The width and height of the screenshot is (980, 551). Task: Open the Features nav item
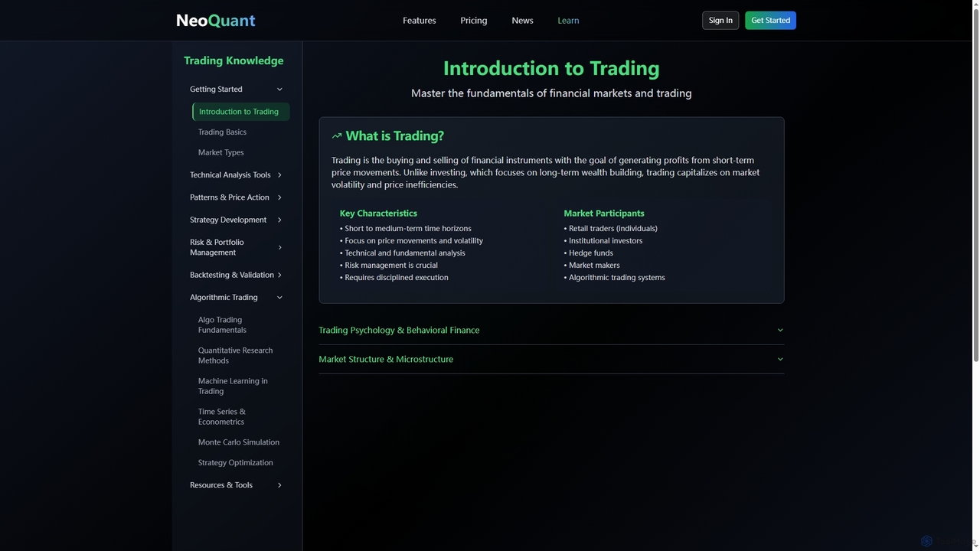(420, 21)
